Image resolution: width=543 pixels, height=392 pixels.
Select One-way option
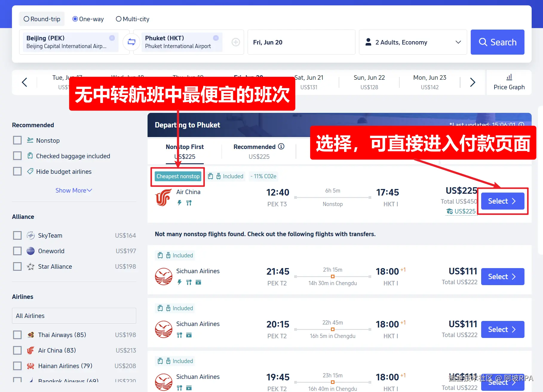click(88, 19)
